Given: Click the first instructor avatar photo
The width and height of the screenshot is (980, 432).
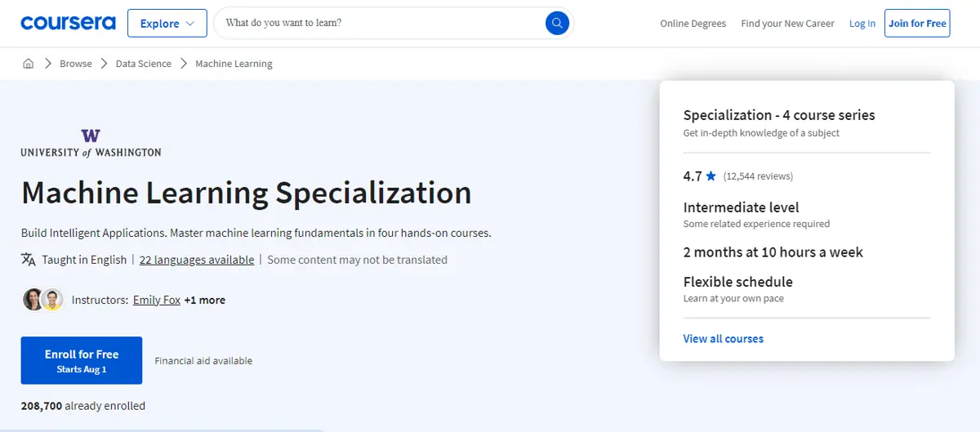Looking at the screenshot, I should (33, 300).
